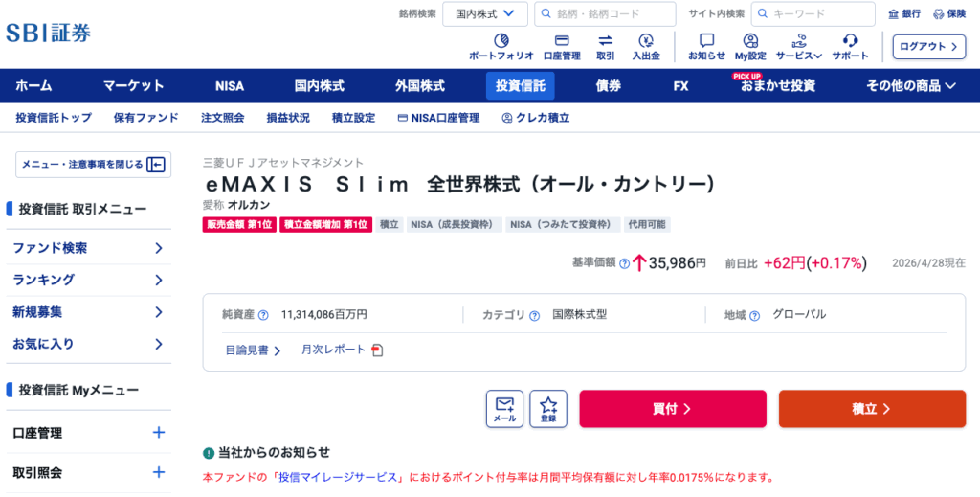This screenshot has height=497, width=980.
Task: Add fund to favorites with 登録 star
Action: click(548, 409)
